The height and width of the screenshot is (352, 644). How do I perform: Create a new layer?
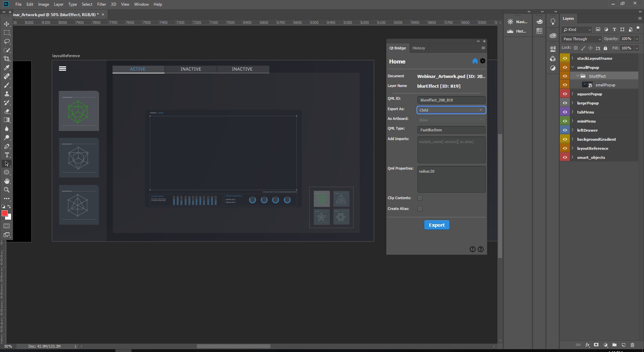point(623,345)
